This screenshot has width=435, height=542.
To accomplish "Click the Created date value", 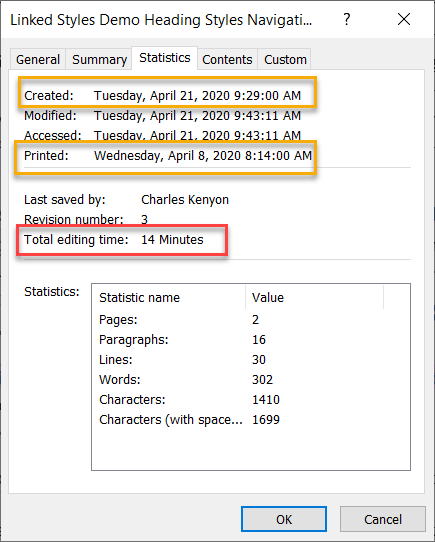I will click(197, 95).
